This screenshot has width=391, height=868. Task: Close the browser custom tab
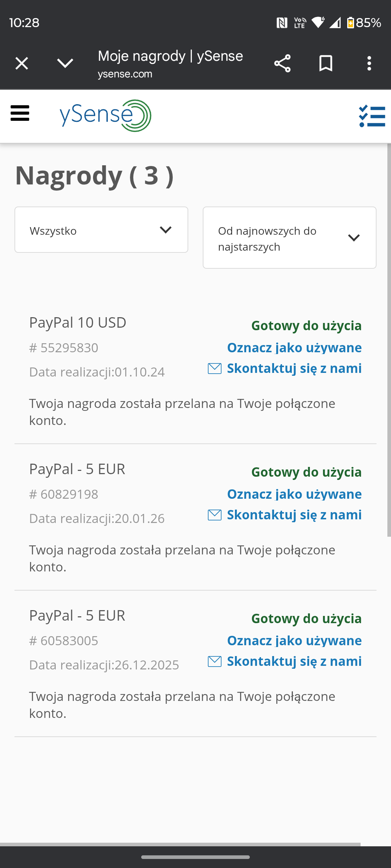point(22,64)
